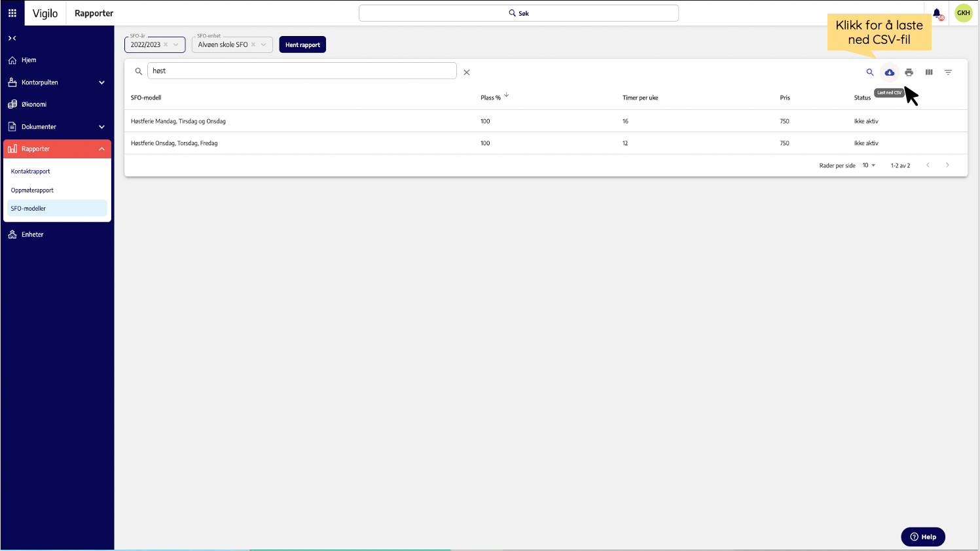The height and width of the screenshot is (551, 980).
Task: Open the Help button
Action: 923,537
